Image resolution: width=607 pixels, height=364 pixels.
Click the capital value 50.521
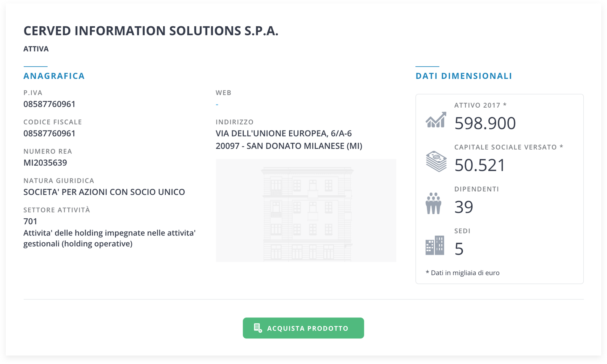point(479,165)
